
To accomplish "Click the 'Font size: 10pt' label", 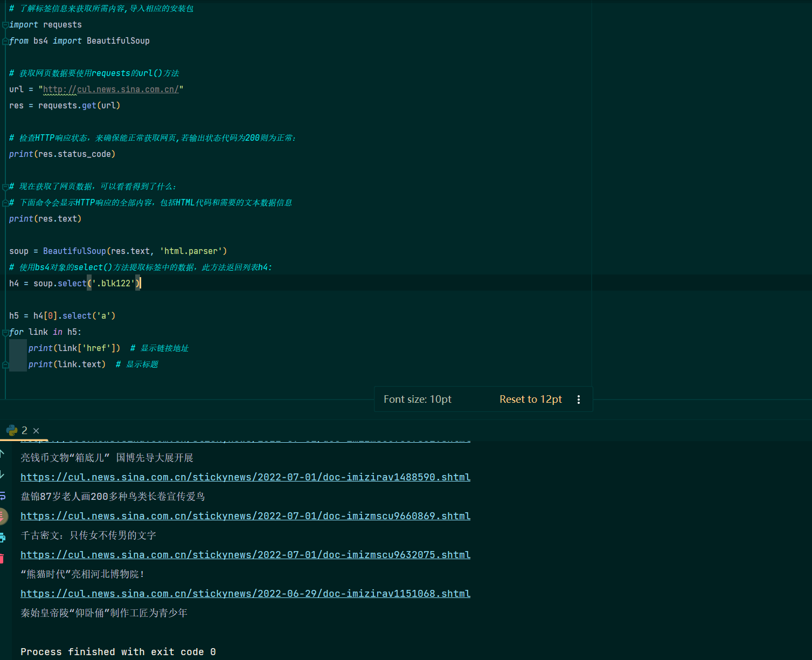I will (418, 399).
